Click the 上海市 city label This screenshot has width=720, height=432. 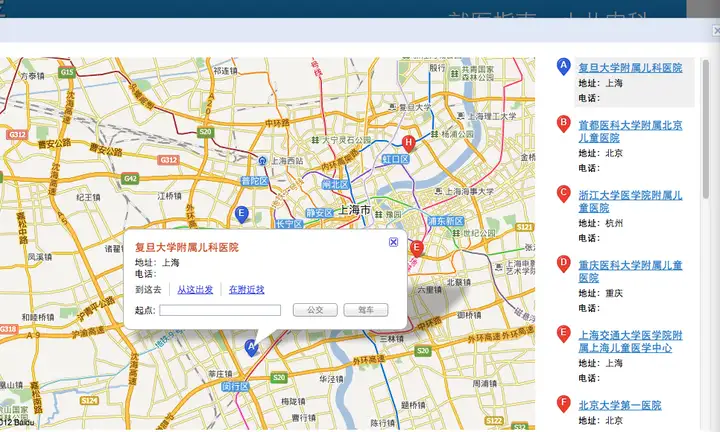coord(354,210)
